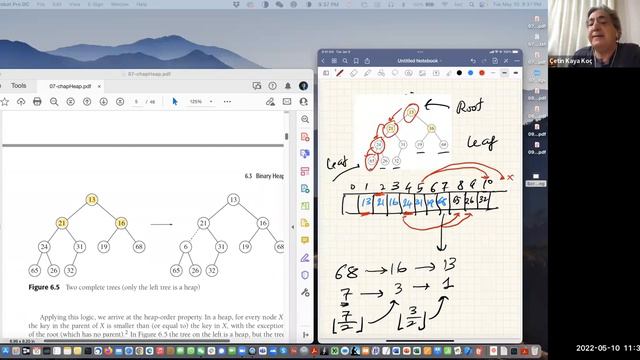
Task: Select the highlighter tool in notebook
Action: (x=367, y=73)
